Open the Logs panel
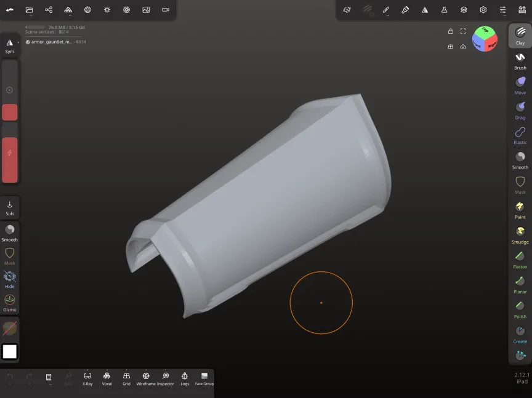The width and height of the screenshot is (532, 398). point(185,379)
